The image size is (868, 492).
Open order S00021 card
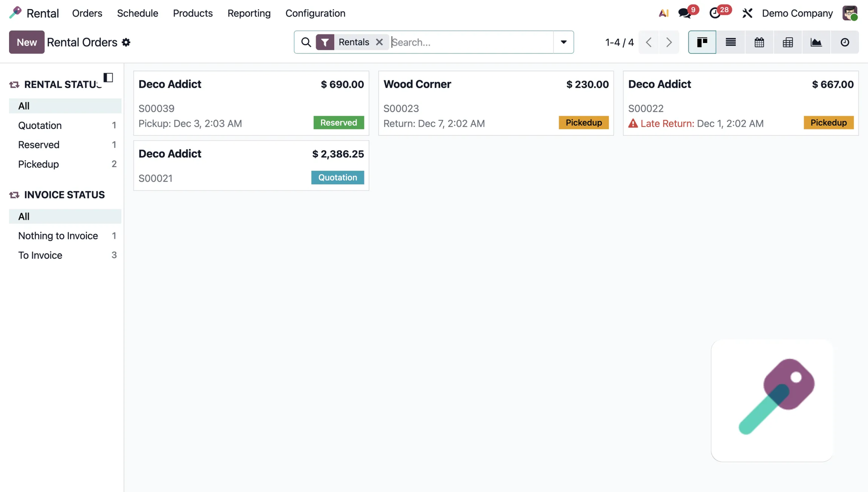tap(251, 166)
